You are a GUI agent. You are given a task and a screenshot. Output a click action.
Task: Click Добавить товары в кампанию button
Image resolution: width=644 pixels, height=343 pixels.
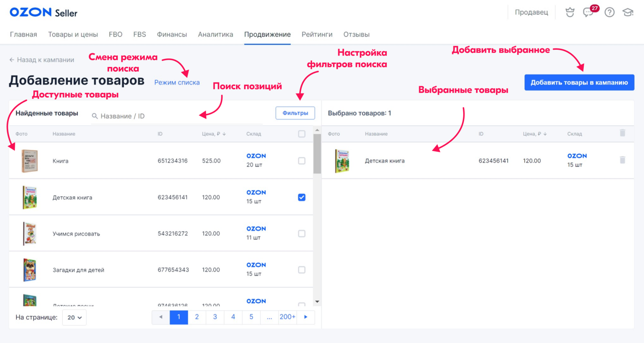click(x=579, y=82)
